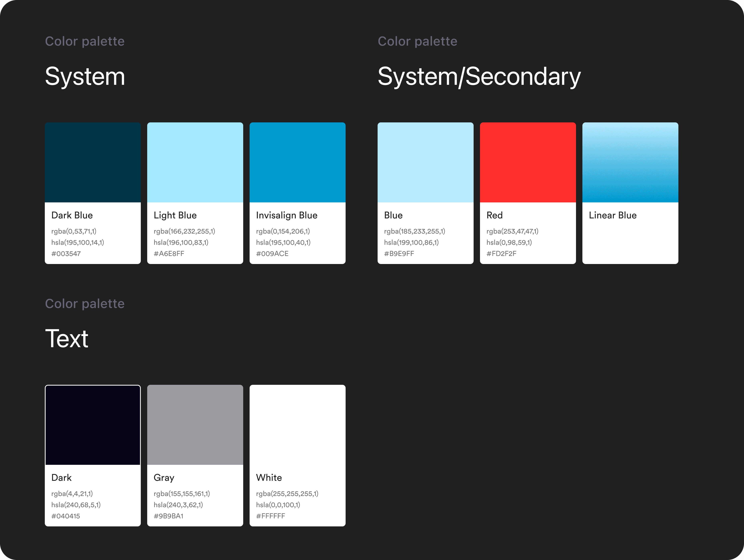
Task: Pick the Invisalign Blue swatch
Action: coord(297,162)
